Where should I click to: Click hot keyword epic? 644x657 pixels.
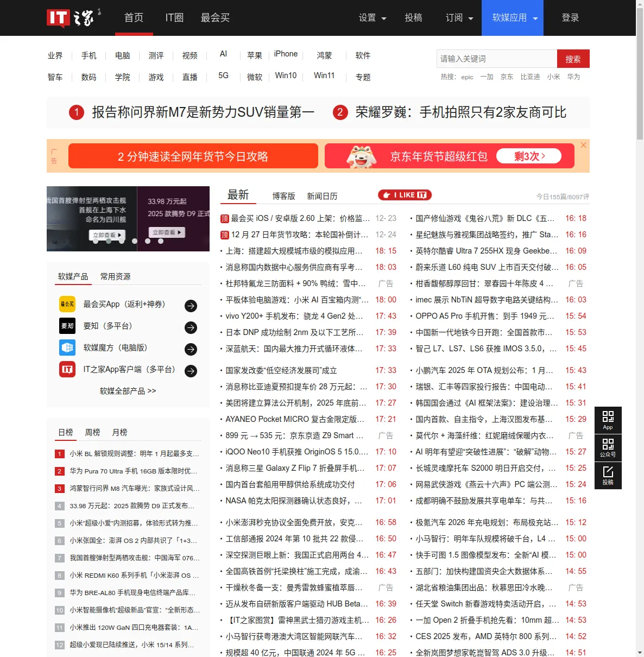[x=467, y=77]
